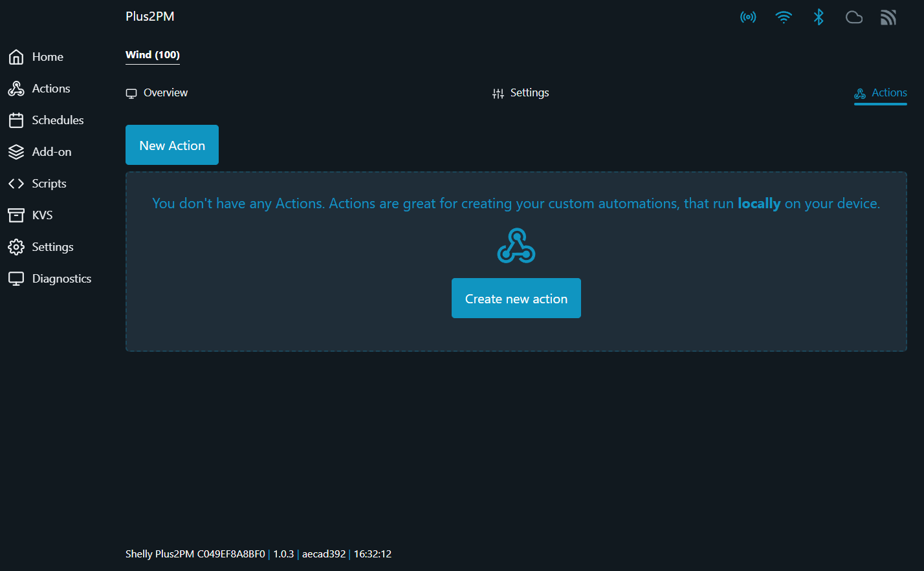Screen dimensions: 924x571
Task: Click the Wind (100) channel label
Action: tap(153, 55)
